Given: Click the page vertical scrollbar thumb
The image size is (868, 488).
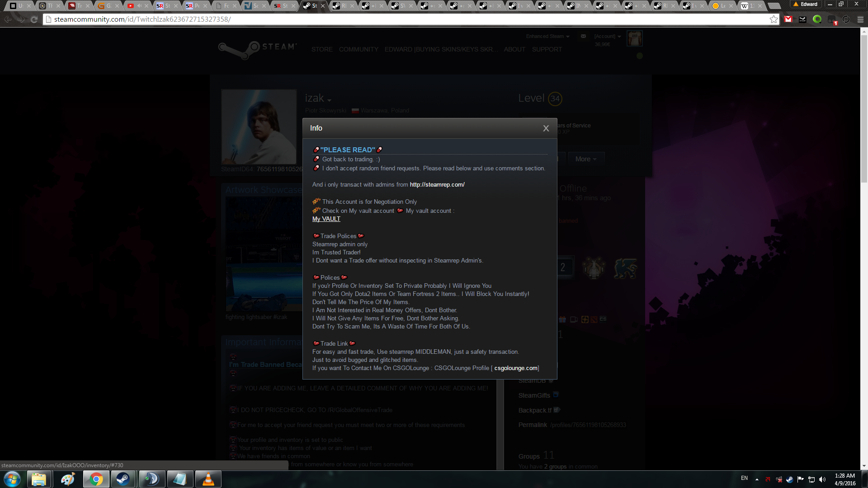Looking at the screenshot, I should (864, 108).
